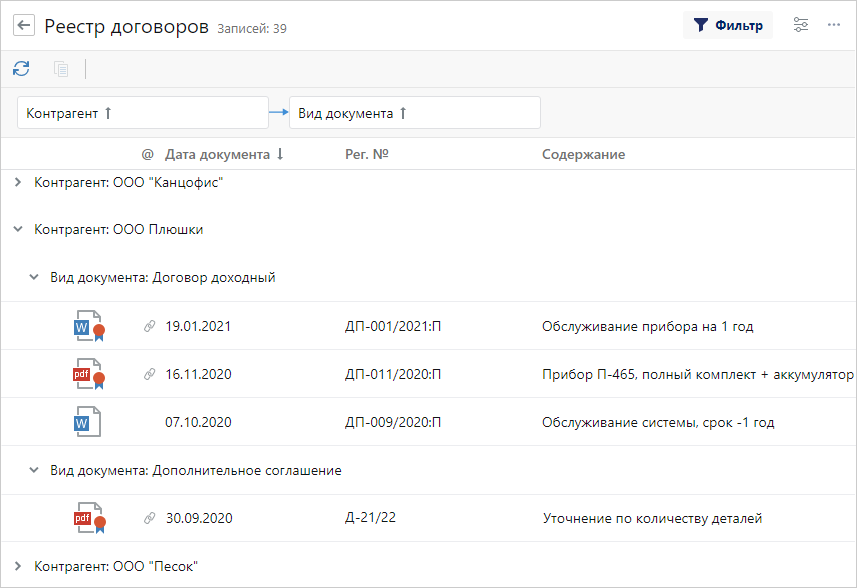Collapse the Дополнительное соглашение group

pyautogui.click(x=34, y=470)
